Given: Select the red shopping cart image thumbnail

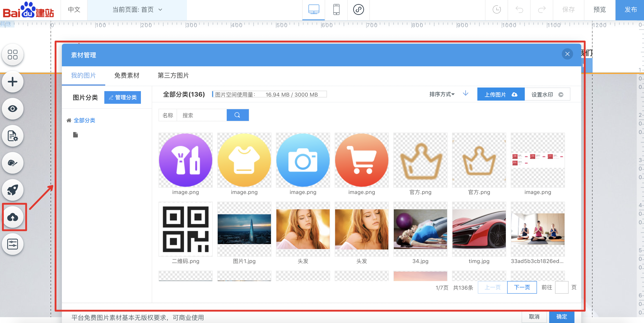Looking at the screenshot, I should click(x=362, y=160).
